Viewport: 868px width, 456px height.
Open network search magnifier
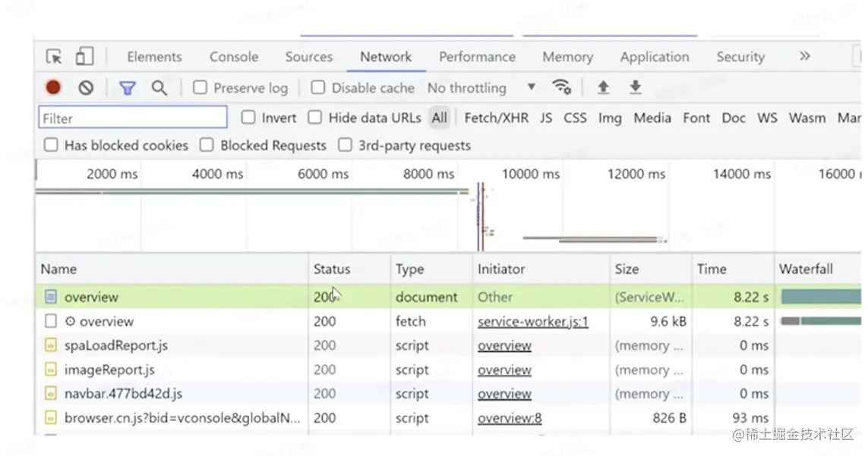point(159,88)
